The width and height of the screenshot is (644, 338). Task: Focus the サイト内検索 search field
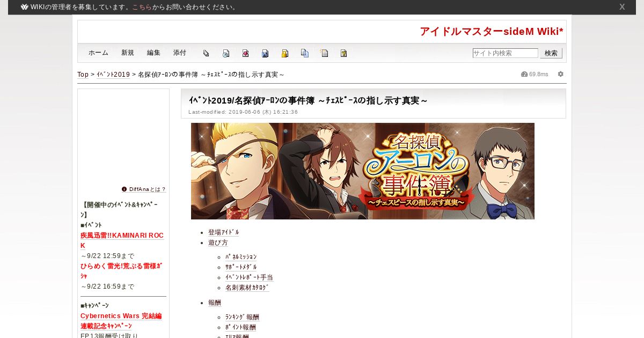point(505,53)
